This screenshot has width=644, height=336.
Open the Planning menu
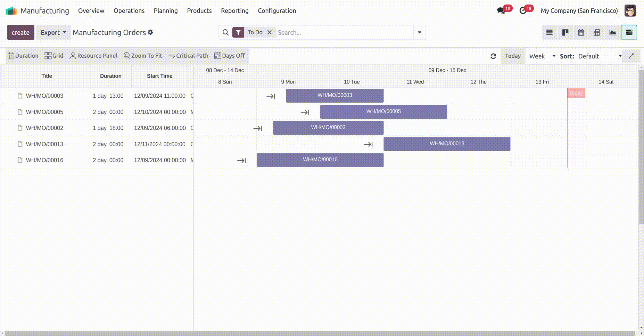[x=166, y=11]
